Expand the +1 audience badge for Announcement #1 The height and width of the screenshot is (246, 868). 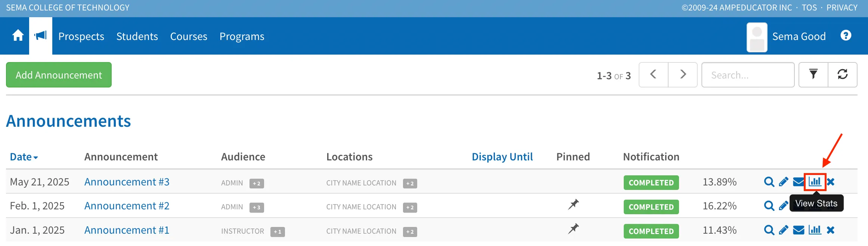pos(278,232)
